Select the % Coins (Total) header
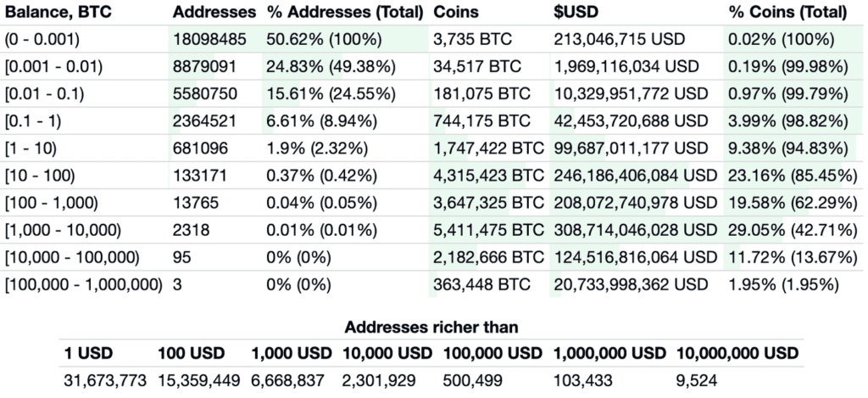The height and width of the screenshot is (398, 868). 787,13
